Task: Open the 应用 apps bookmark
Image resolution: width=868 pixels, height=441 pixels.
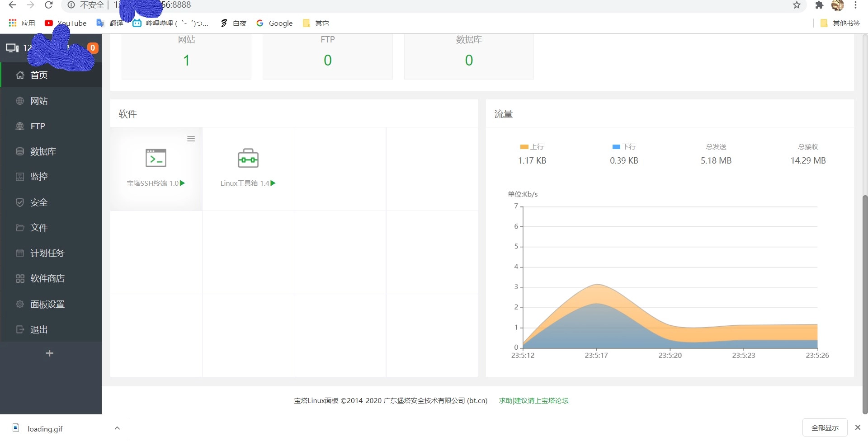Action: point(22,23)
